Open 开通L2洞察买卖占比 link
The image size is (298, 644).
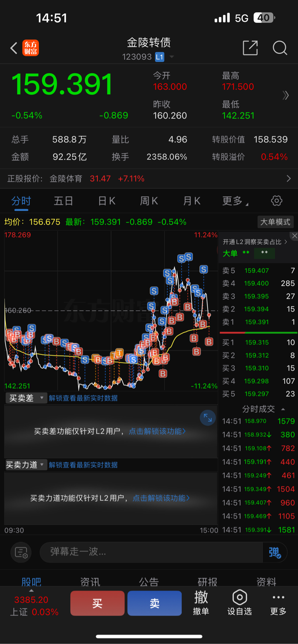(x=255, y=242)
